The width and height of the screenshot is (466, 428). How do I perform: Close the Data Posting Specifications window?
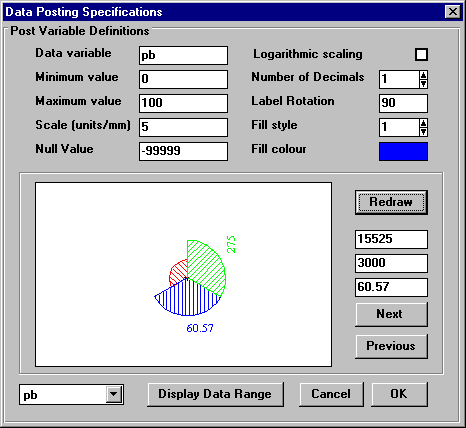coord(453,12)
